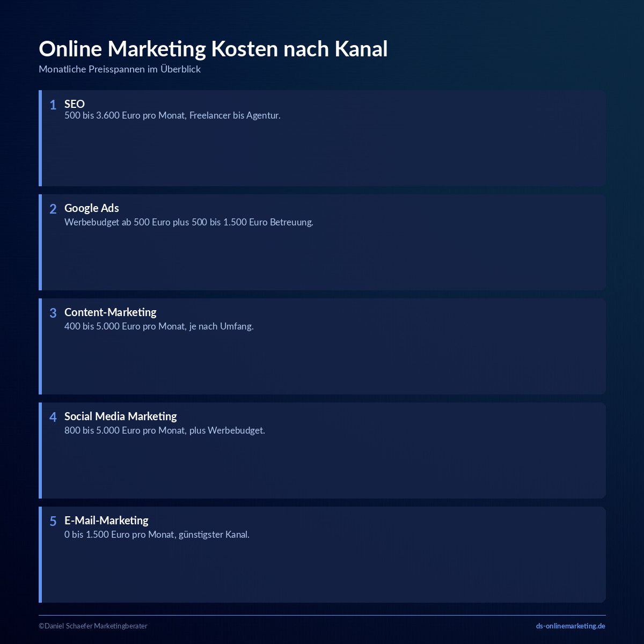Click the 'E-Mail-Marketing' heading
The image size is (644, 644).
tap(106, 521)
